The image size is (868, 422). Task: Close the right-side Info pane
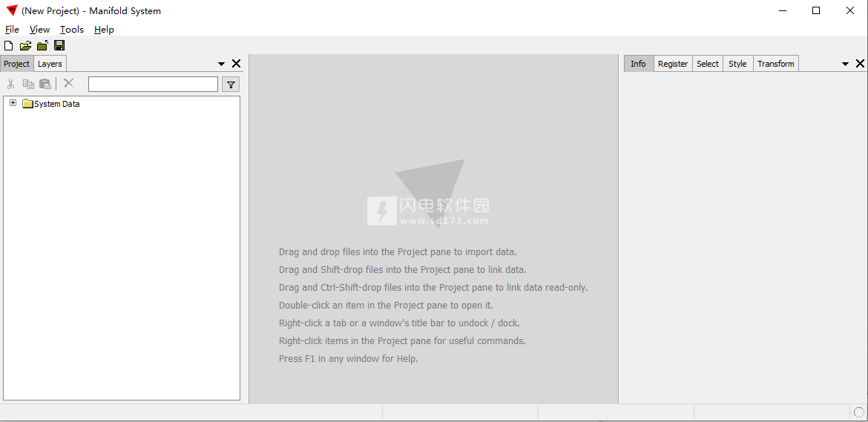[861, 64]
